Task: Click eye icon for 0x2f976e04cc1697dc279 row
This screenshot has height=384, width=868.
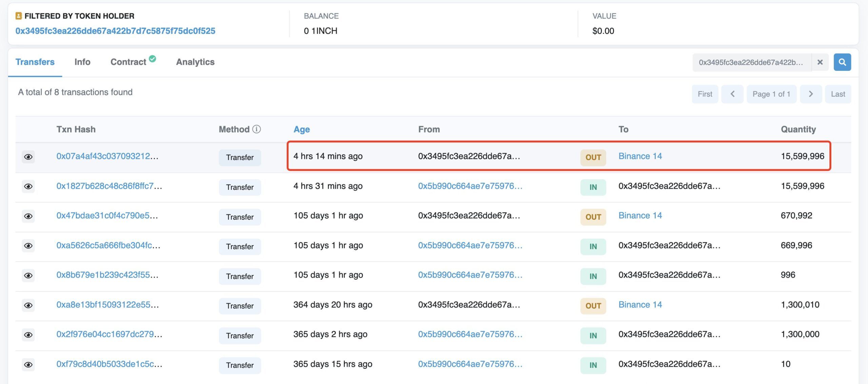Action: pyautogui.click(x=28, y=335)
